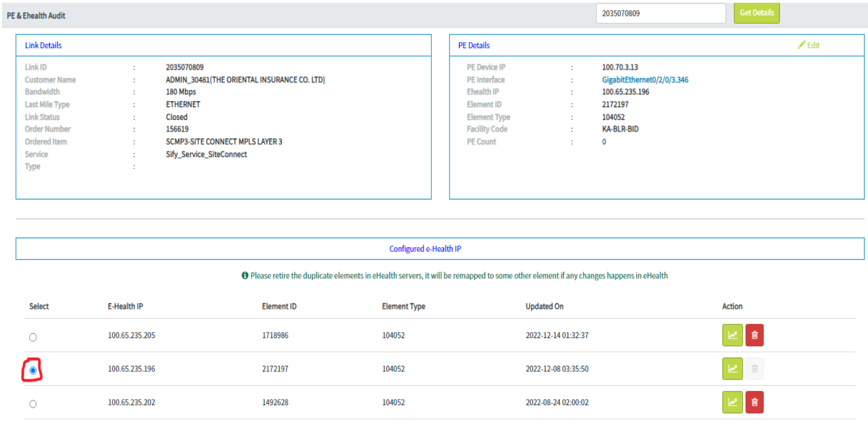
Task: Click the Ehealth IP value in PE Details
Action: [626, 92]
